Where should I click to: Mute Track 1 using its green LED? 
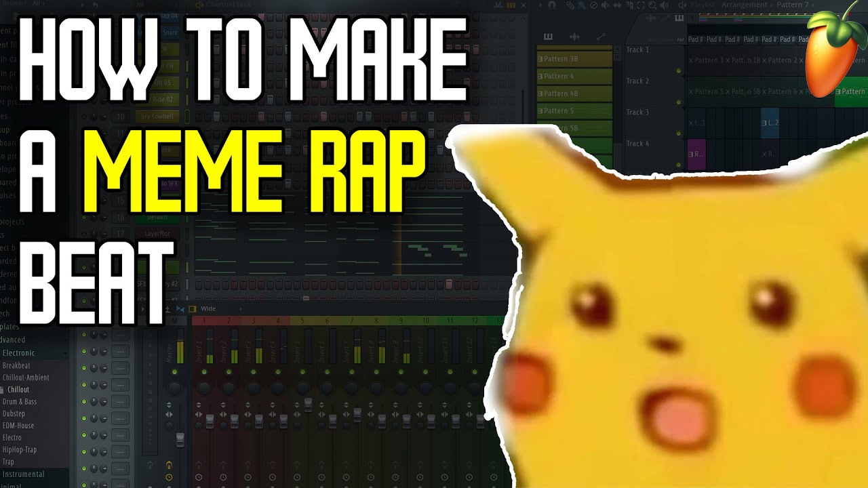(678, 70)
